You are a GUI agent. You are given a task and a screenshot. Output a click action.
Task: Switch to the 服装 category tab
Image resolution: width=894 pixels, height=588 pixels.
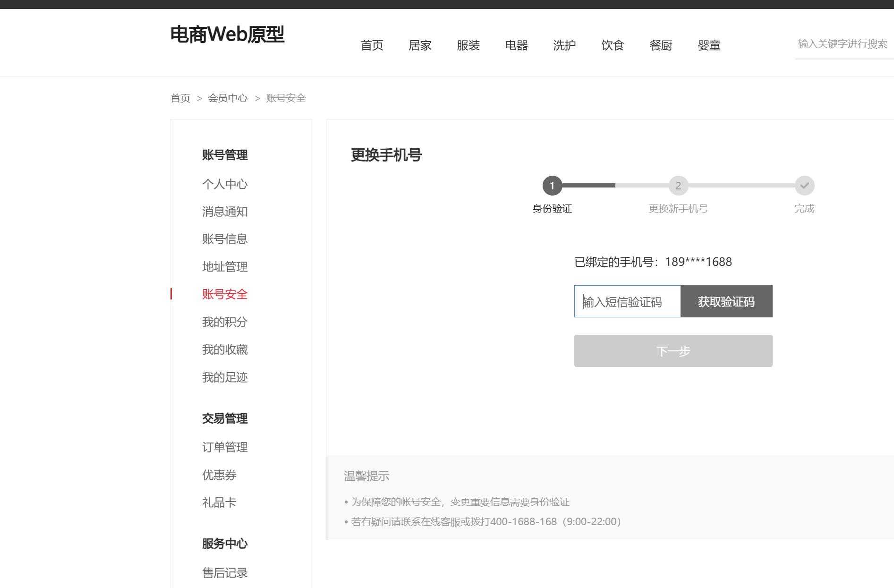(x=468, y=45)
